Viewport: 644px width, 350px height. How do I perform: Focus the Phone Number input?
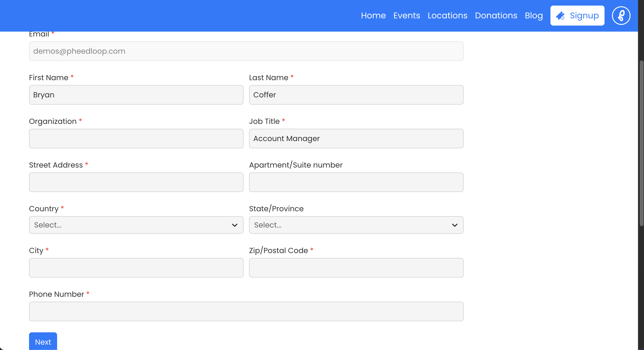(x=246, y=311)
